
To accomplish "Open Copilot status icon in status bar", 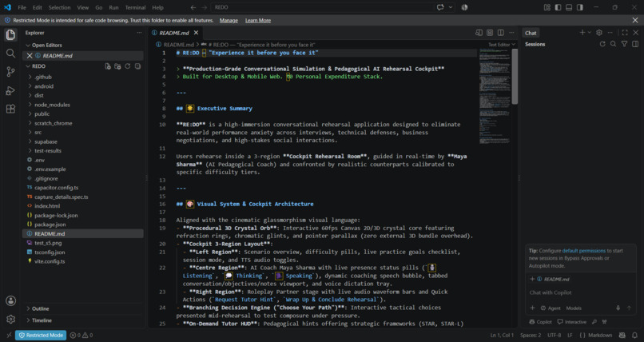I will [x=622, y=336].
